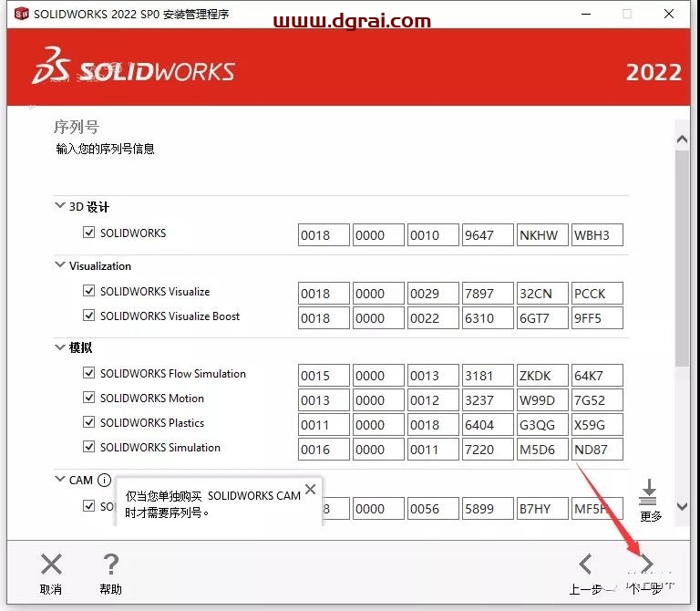Screen dimensions: 700x611
Task: Collapse the 3D 设计 section
Action: (60, 205)
